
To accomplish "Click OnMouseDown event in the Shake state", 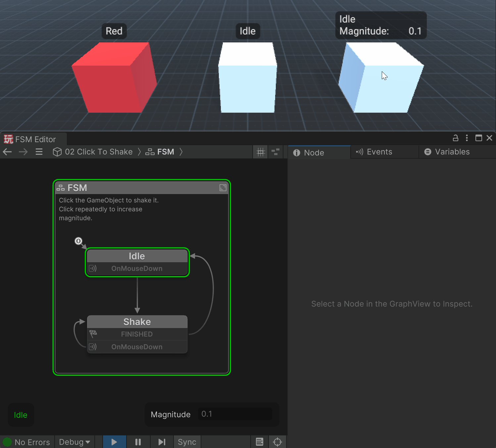I will pos(137,347).
